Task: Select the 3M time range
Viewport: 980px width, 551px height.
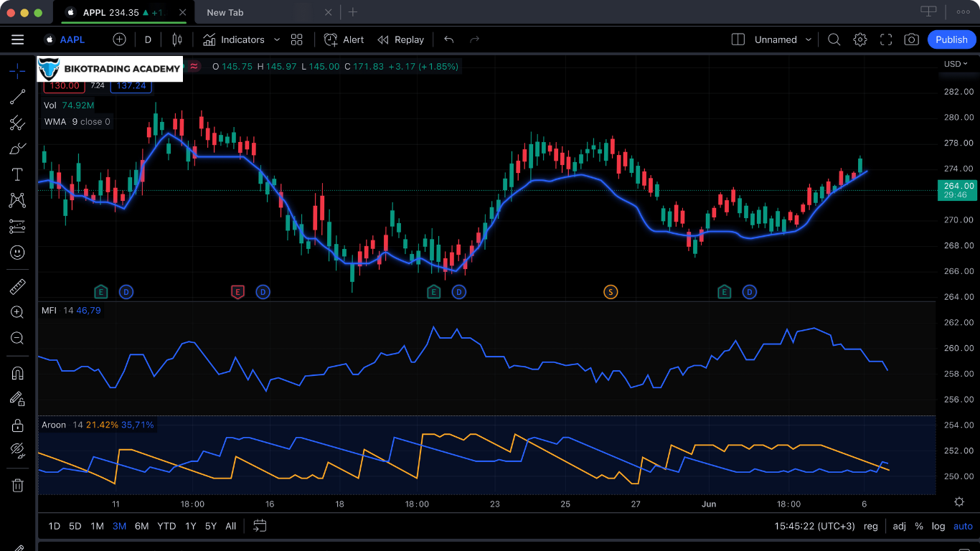Action: [119, 526]
